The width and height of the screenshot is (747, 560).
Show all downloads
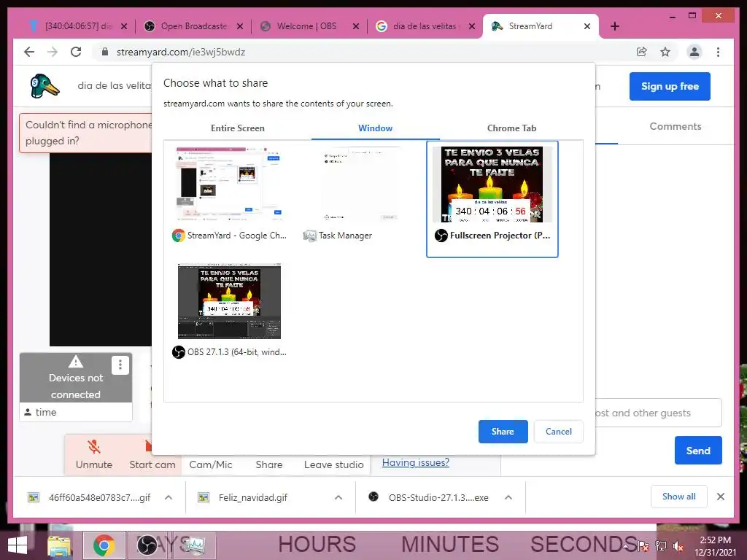tap(679, 497)
